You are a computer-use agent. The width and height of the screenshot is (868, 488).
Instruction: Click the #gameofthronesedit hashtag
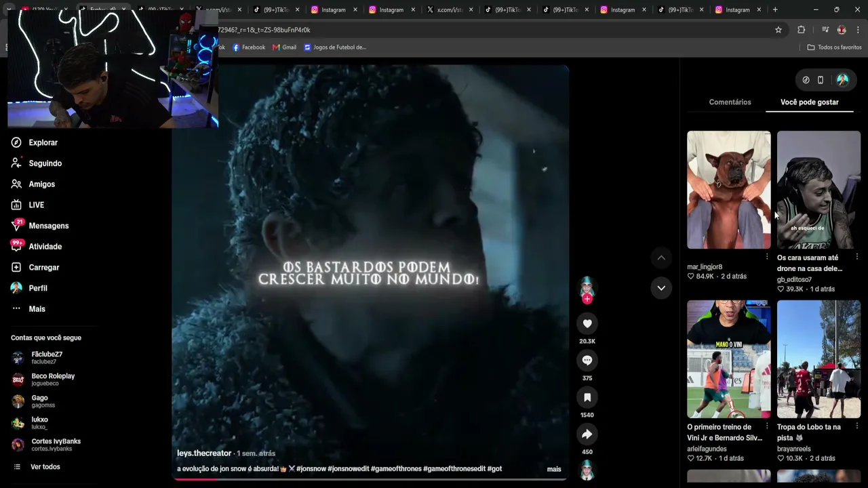[x=454, y=469]
